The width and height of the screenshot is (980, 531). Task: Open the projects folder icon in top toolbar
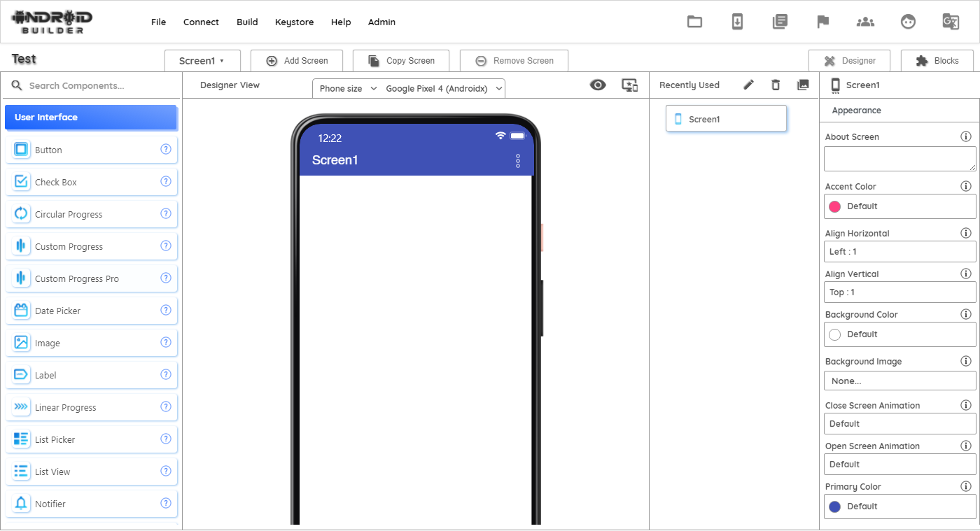694,22
